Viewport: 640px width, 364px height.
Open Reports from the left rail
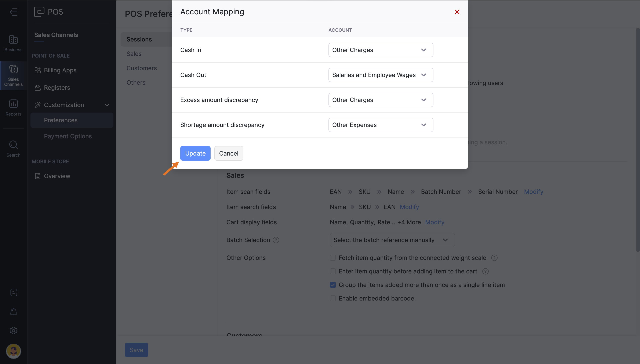13,108
